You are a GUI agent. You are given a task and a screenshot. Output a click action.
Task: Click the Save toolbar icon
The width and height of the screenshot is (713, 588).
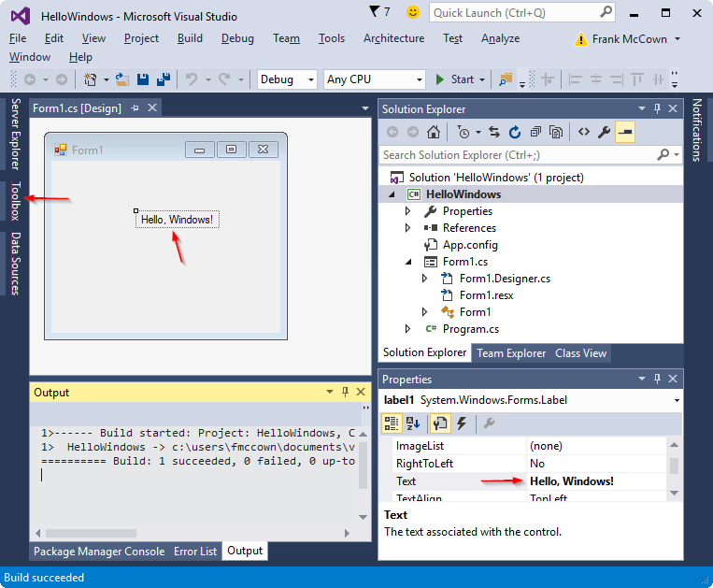pyautogui.click(x=143, y=79)
